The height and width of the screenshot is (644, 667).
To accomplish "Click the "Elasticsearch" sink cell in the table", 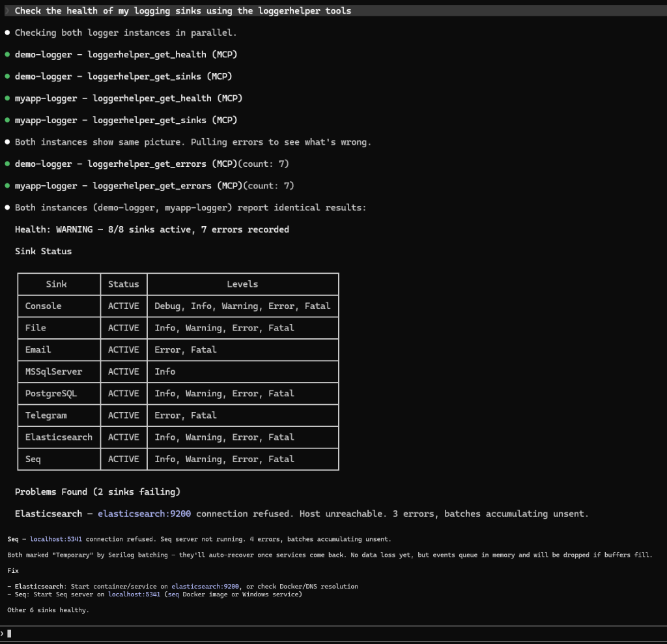I will [59, 437].
